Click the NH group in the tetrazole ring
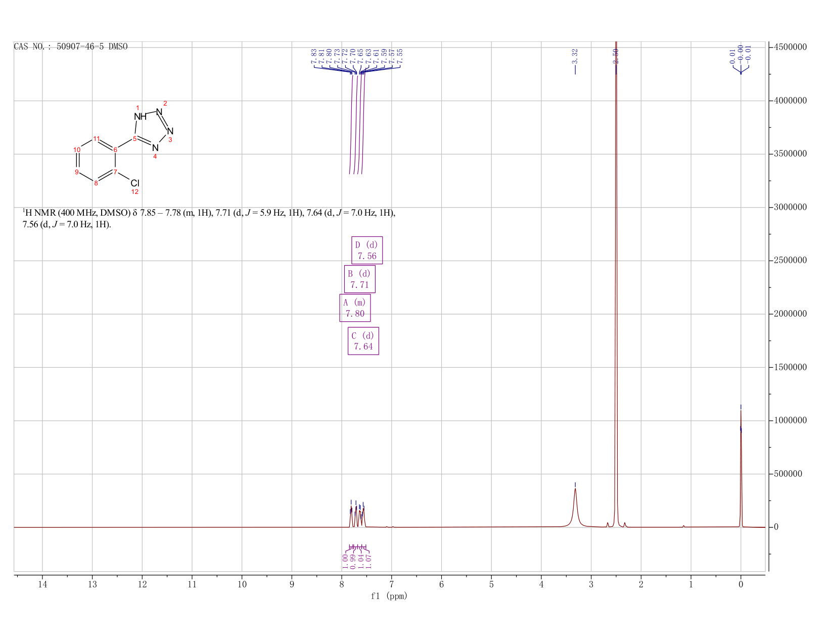834x644 pixels. [140, 116]
